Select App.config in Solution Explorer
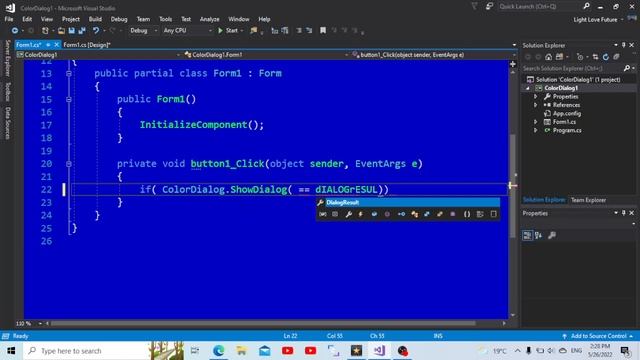640x360 pixels. [567, 113]
